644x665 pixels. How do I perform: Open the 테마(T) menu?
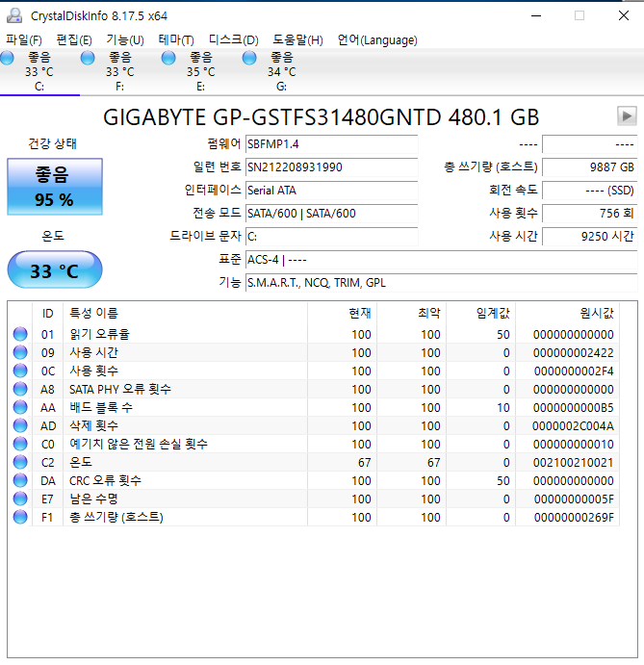(x=176, y=40)
